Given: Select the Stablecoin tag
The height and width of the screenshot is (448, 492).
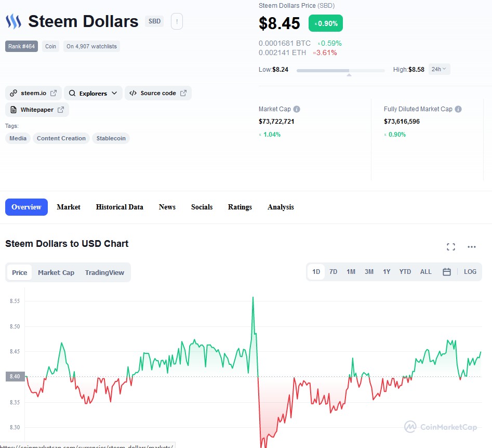Looking at the screenshot, I should pos(111,138).
